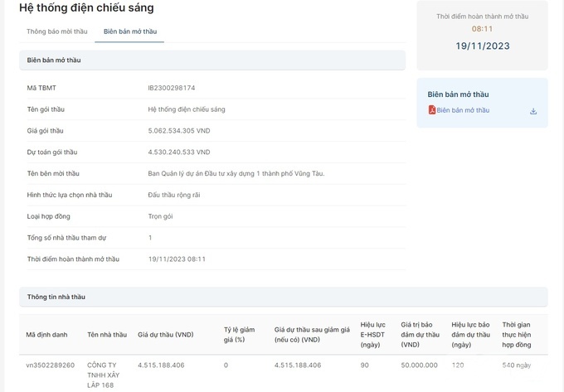Click the 540 ngày contract duration cell

(x=517, y=365)
